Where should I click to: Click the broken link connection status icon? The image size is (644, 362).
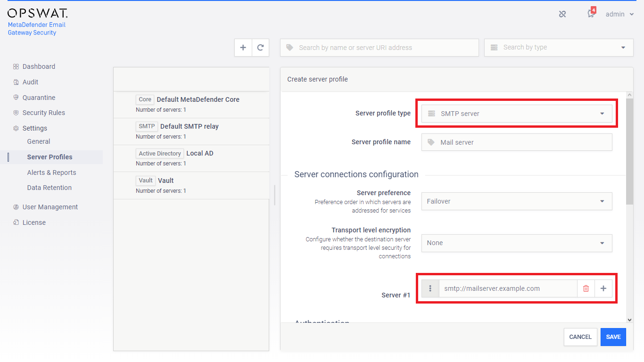pyautogui.click(x=562, y=14)
